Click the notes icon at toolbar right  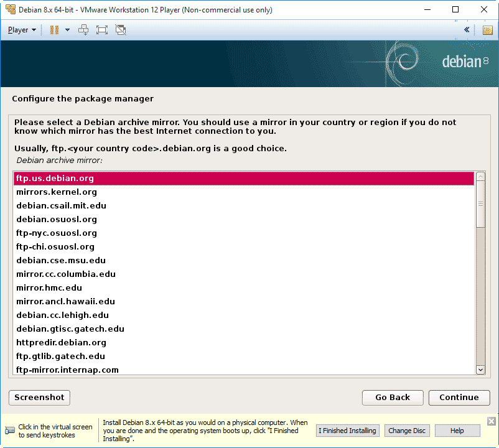coord(487,30)
